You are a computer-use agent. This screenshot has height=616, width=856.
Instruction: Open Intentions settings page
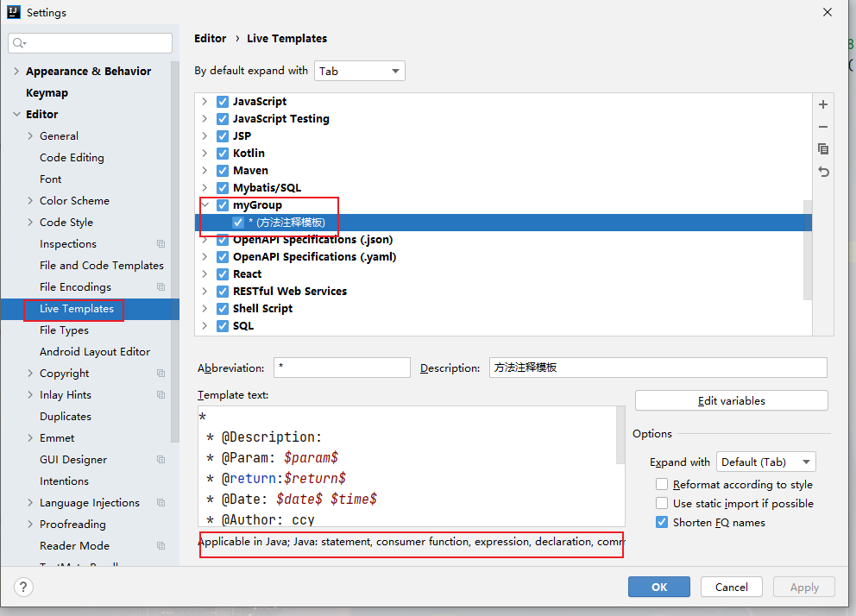coord(64,481)
